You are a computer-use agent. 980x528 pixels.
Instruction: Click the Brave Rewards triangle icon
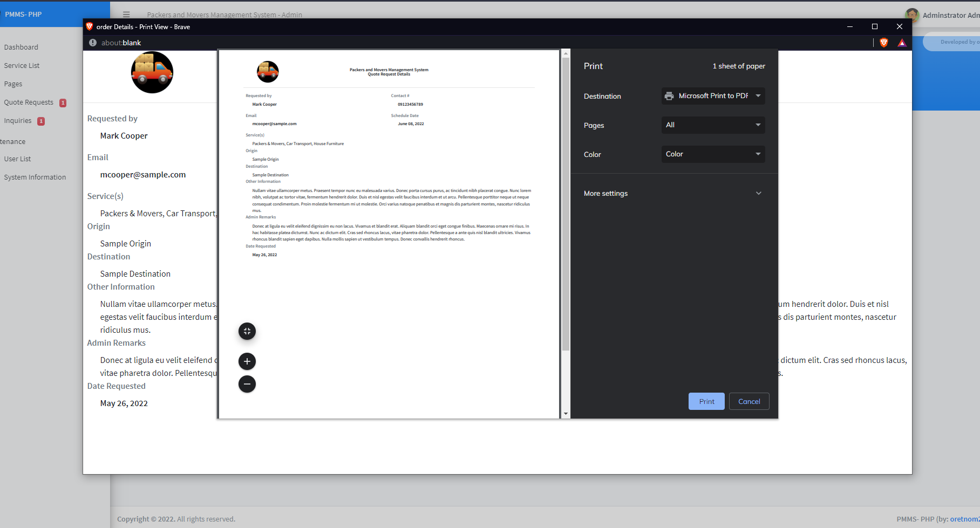click(902, 43)
